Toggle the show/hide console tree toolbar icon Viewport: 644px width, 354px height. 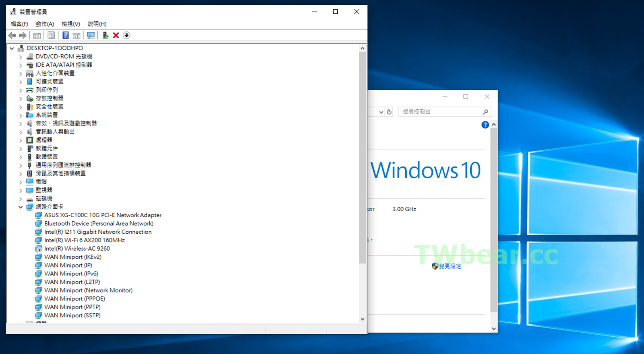coord(37,35)
